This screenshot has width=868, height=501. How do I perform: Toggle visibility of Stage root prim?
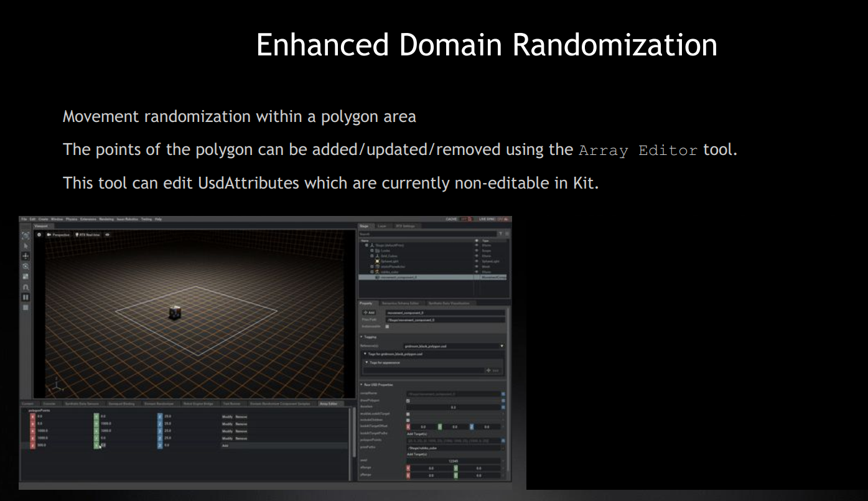point(477,245)
